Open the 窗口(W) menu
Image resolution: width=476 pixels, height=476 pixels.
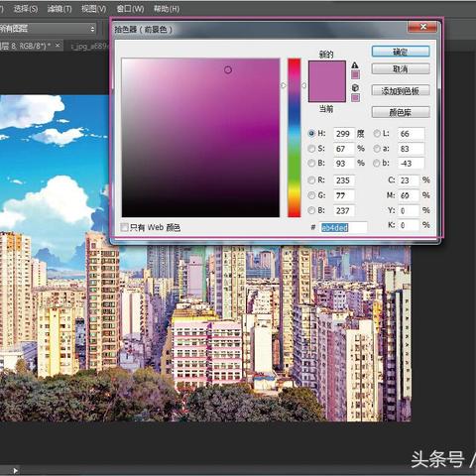[x=130, y=9]
